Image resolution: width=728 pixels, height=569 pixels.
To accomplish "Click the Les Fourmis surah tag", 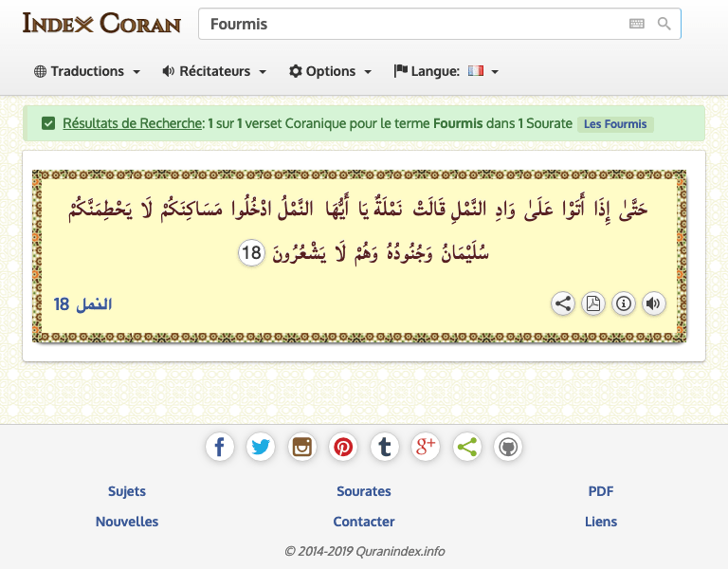I will [615, 124].
